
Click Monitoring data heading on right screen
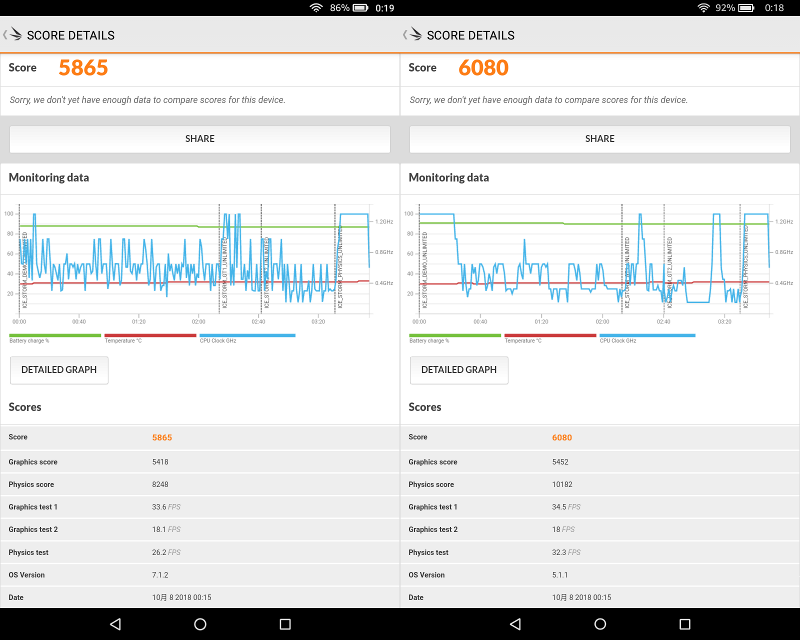pyautogui.click(x=449, y=178)
